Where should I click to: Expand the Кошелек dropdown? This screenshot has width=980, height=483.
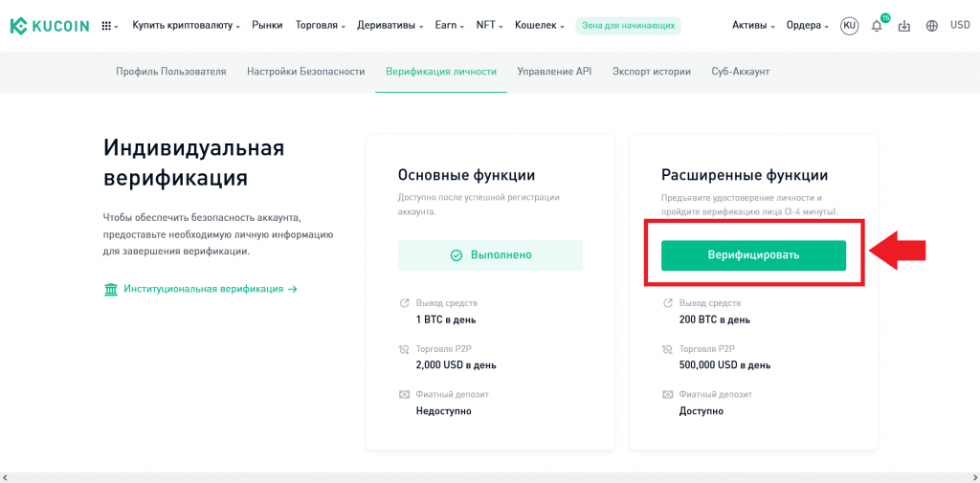tap(540, 26)
